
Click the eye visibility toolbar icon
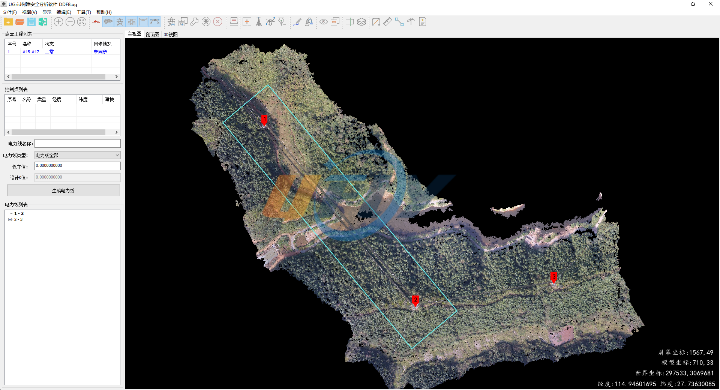(324, 22)
